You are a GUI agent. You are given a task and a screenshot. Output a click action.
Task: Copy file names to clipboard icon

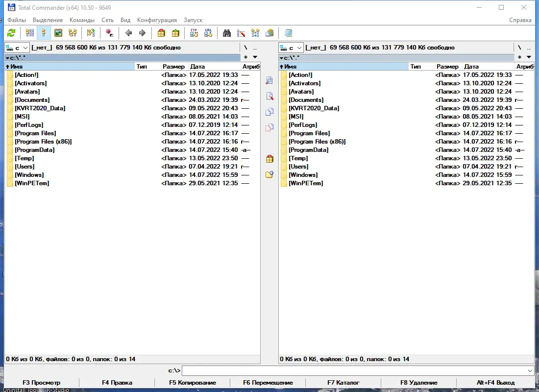(x=269, y=33)
